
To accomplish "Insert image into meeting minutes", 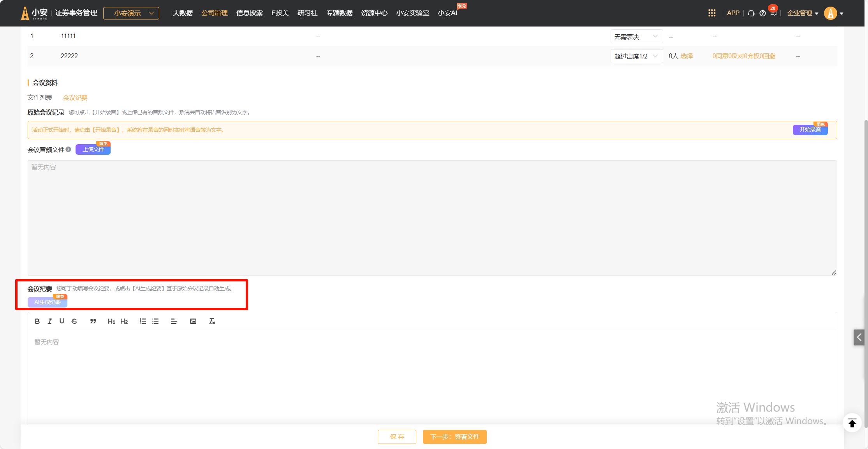I will (193, 321).
